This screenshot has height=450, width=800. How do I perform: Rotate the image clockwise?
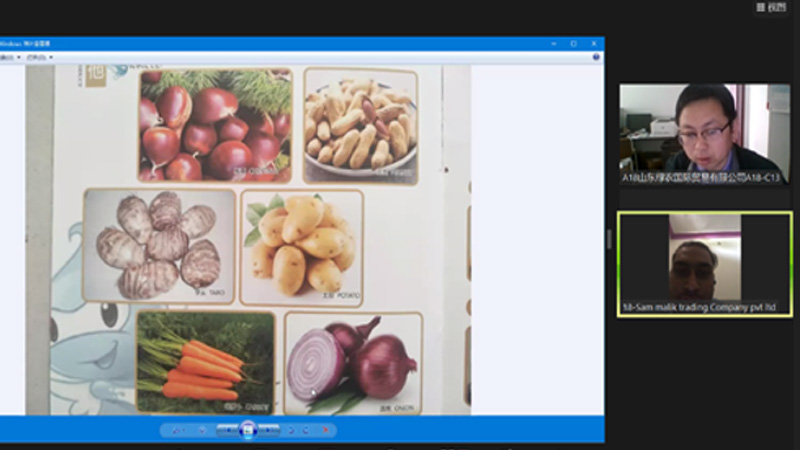pyautogui.click(x=305, y=430)
